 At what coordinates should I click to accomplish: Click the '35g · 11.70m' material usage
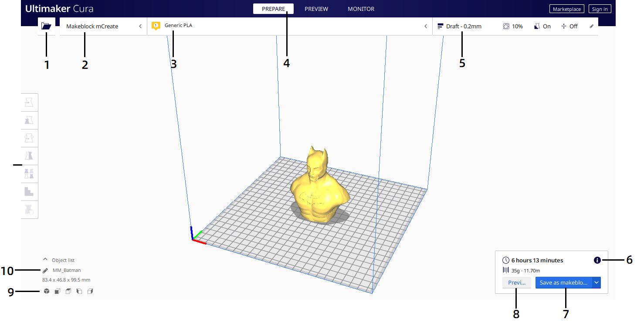click(x=525, y=271)
